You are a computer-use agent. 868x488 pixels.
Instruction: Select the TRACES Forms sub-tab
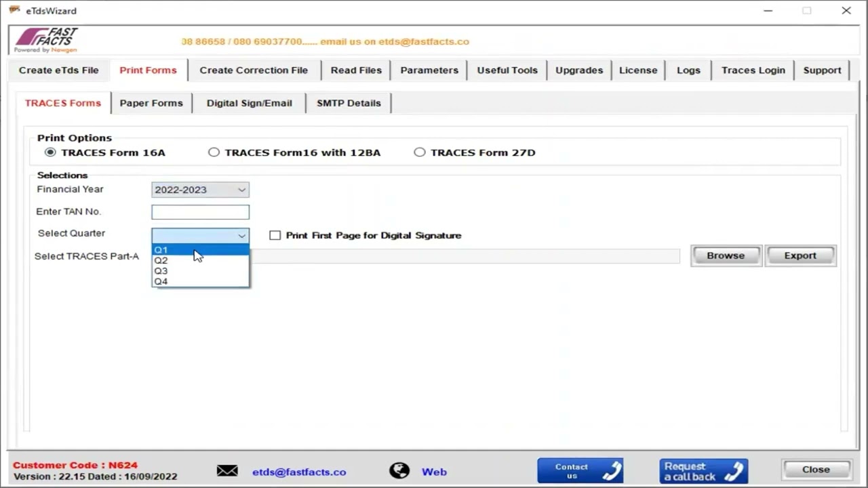tap(63, 103)
